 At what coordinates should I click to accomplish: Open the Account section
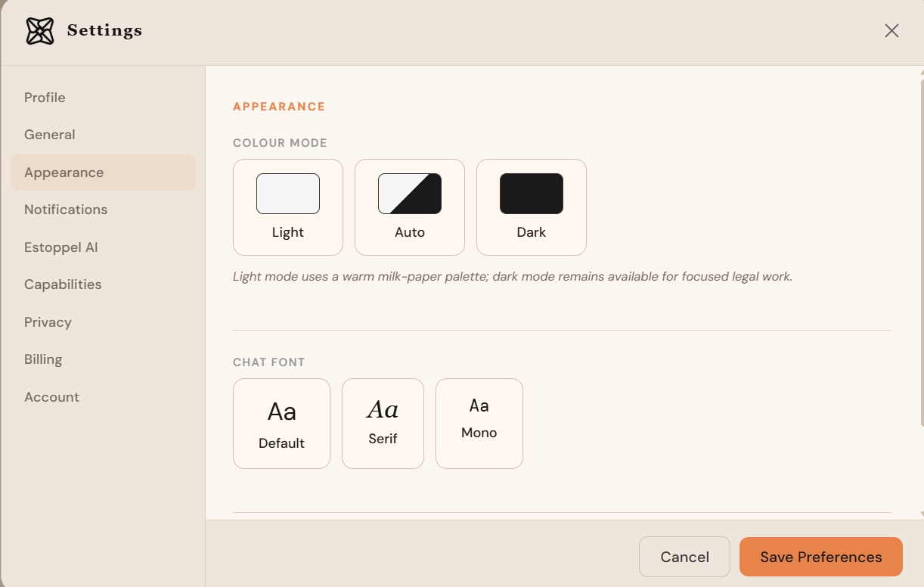[103, 397]
